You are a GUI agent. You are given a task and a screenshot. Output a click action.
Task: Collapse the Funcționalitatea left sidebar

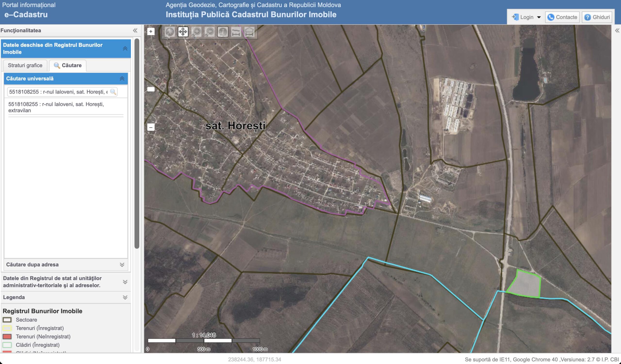(135, 31)
